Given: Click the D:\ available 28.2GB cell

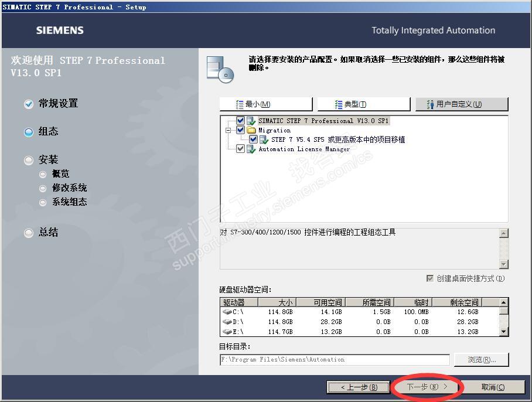Looking at the screenshot, I should (x=331, y=322).
